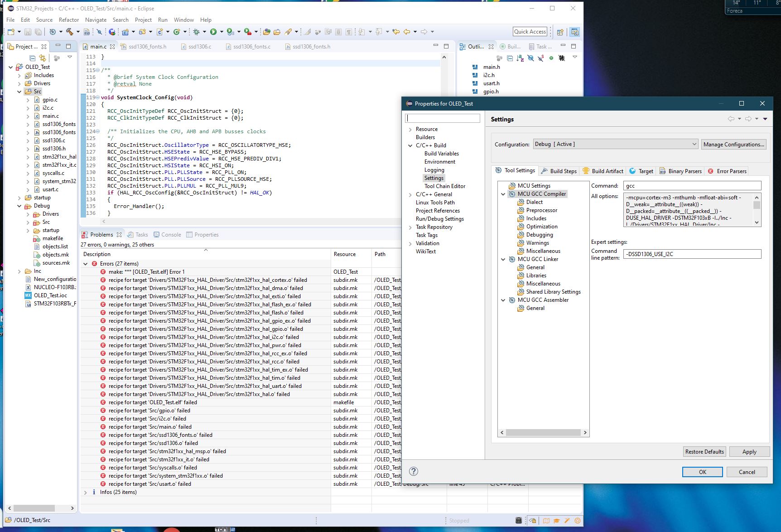Open the Configuration dropdown Debug [Active]
The height and width of the screenshot is (532, 781).
[x=616, y=144]
